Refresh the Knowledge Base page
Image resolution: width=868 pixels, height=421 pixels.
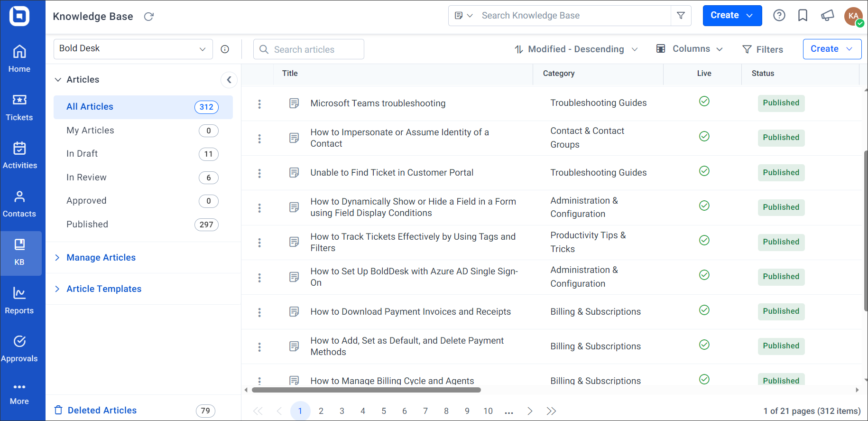tap(149, 17)
